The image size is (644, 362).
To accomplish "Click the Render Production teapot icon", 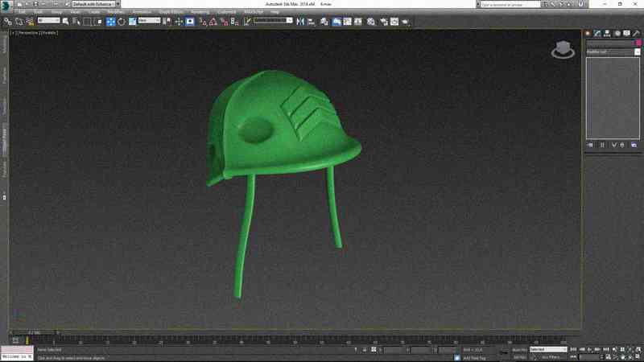I will pos(405,22).
